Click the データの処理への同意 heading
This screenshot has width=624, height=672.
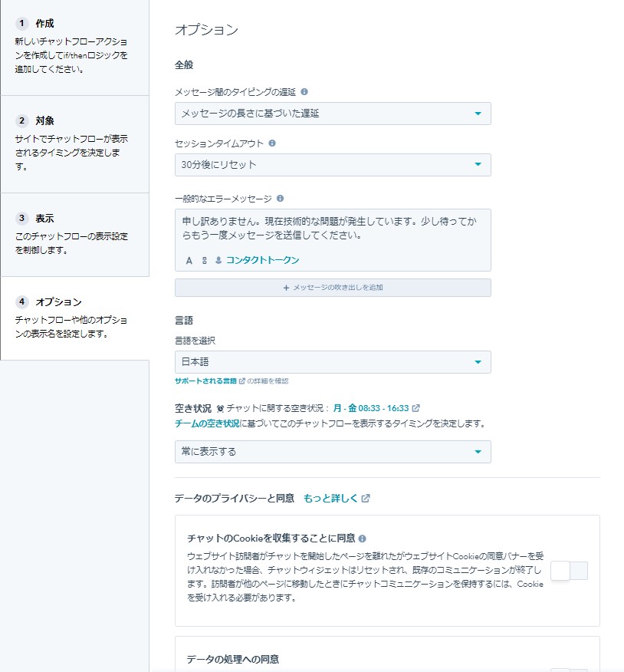tap(232, 659)
